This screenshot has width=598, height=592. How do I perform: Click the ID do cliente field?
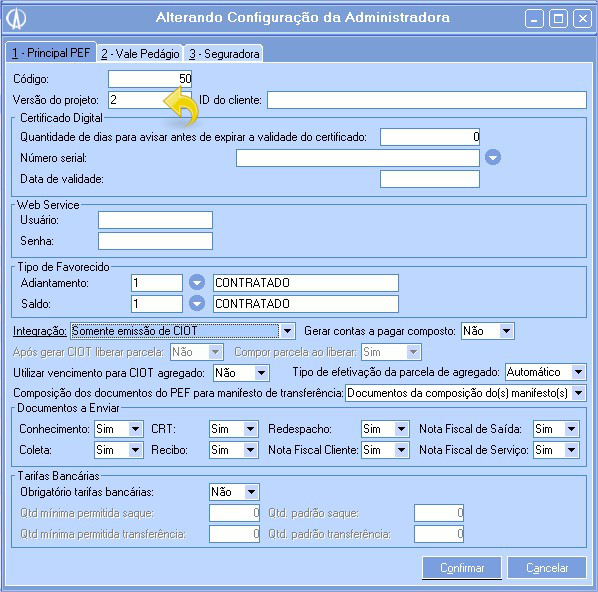[427, 100]
